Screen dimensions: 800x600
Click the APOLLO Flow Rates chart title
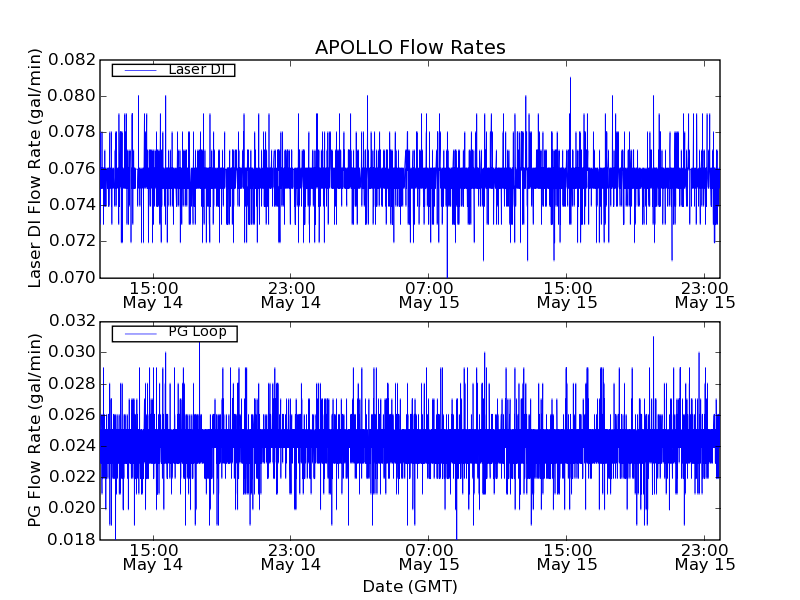coord(410,48)
